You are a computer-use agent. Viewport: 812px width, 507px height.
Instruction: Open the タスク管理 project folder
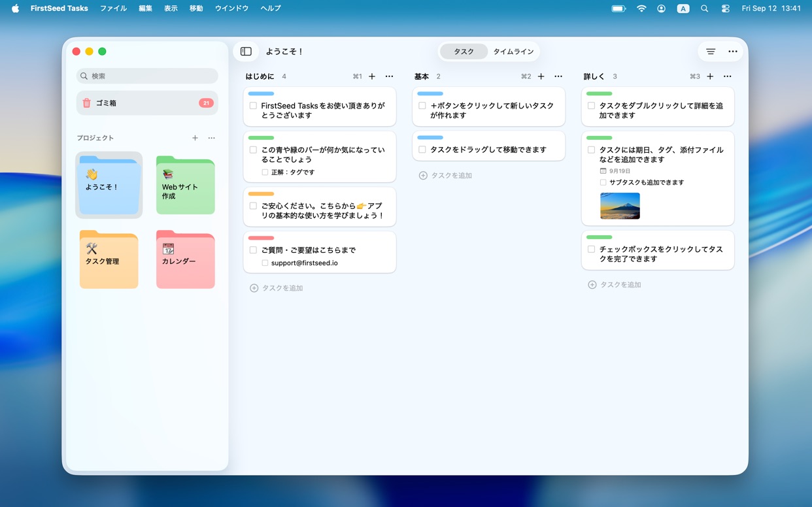pos(109,259)
